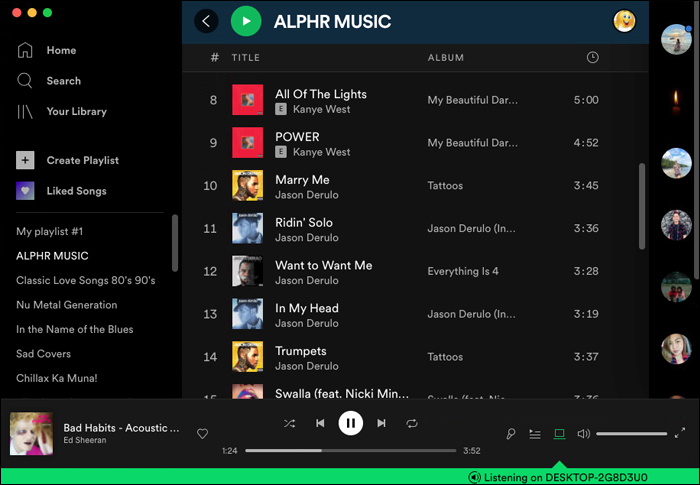Viewport: 700px width, 485px height.
Task: Play ALPHR MUSIC with the green button
Action: pos(246,21)
